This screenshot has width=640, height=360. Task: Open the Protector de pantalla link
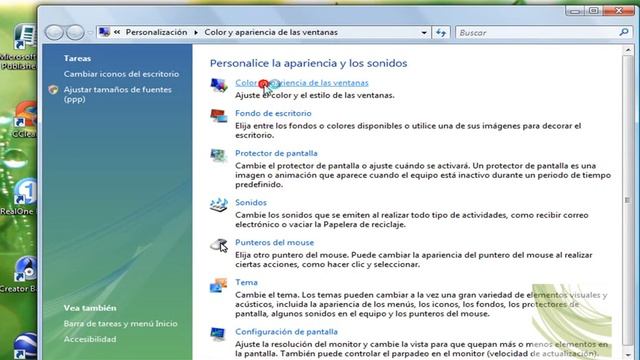click(276, 153)
